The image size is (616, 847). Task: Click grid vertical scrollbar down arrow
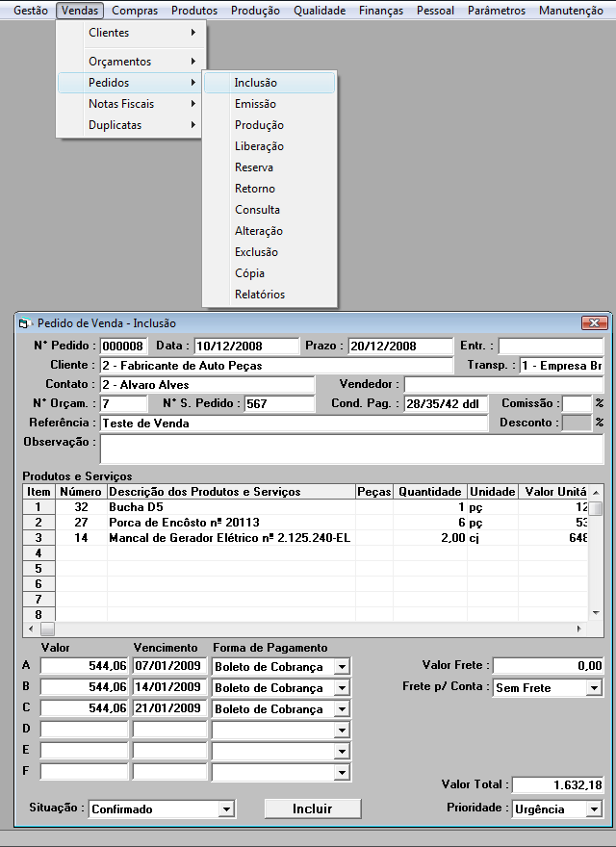[596, 613]
